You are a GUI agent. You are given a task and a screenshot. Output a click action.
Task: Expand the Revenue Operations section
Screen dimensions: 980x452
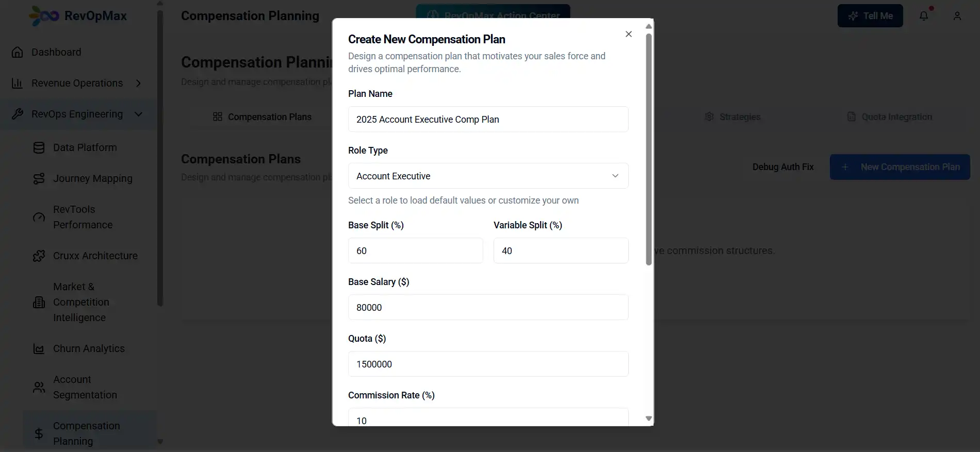tap(138, 82)
